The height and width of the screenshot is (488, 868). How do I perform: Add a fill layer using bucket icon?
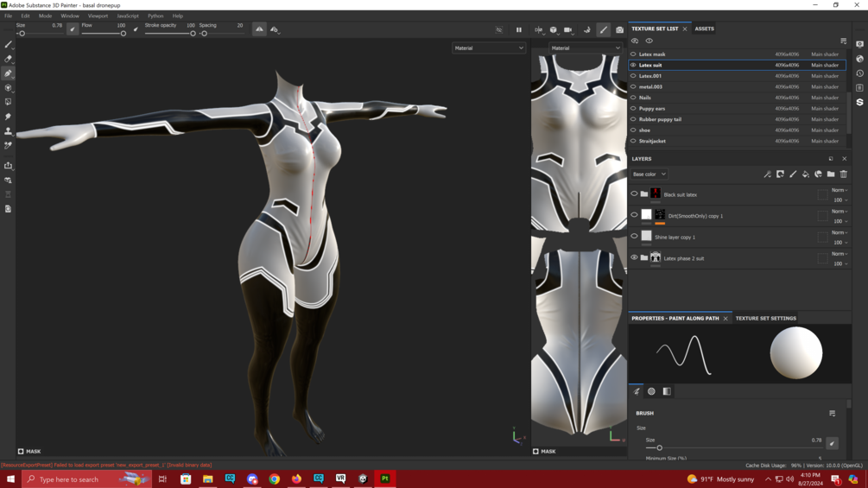[805, 174]
